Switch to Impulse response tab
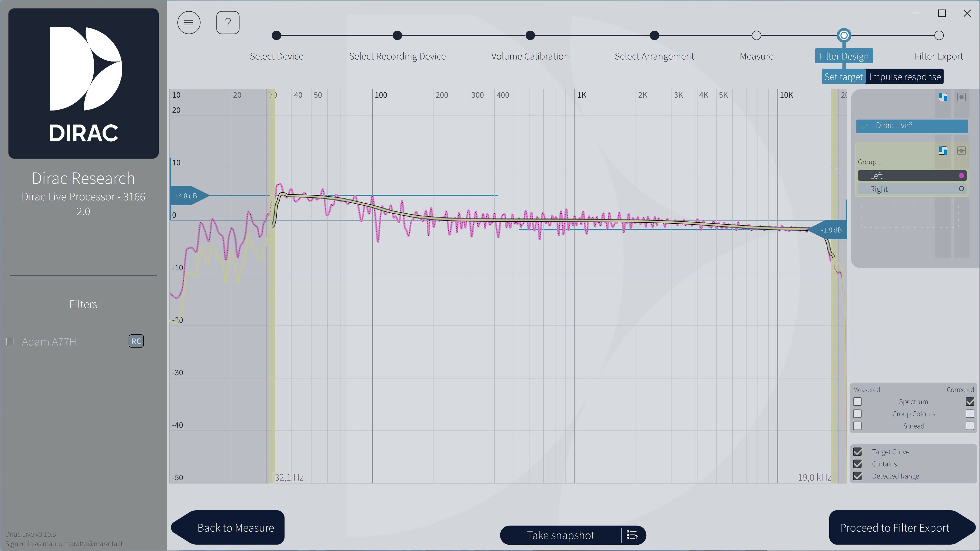The image size is (980, 551). (905, 77)
